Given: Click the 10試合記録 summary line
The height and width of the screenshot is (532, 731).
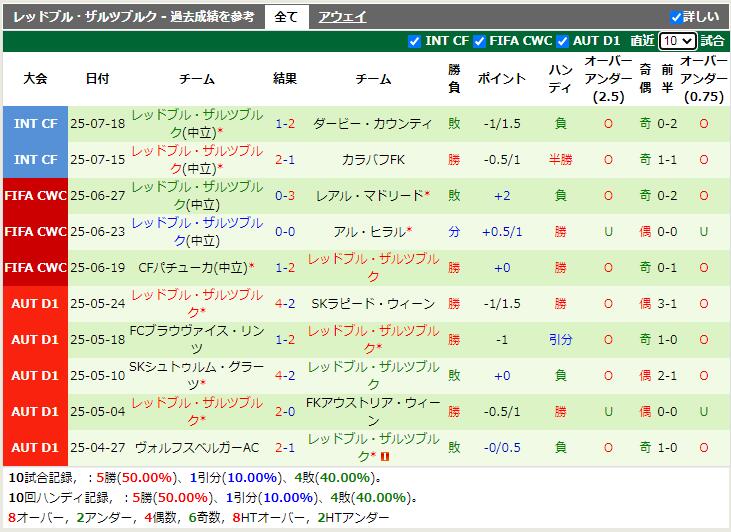Looking at the screenshot, I should click(x=196, y=477).
